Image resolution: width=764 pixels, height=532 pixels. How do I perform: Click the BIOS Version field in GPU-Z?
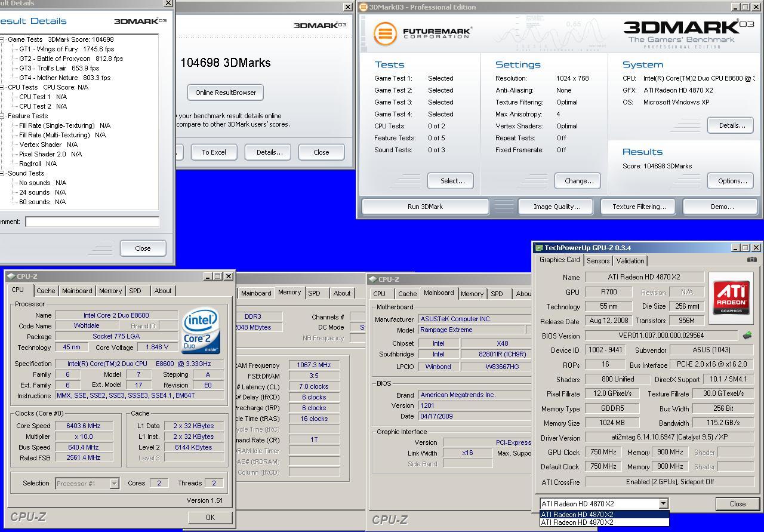661,336
